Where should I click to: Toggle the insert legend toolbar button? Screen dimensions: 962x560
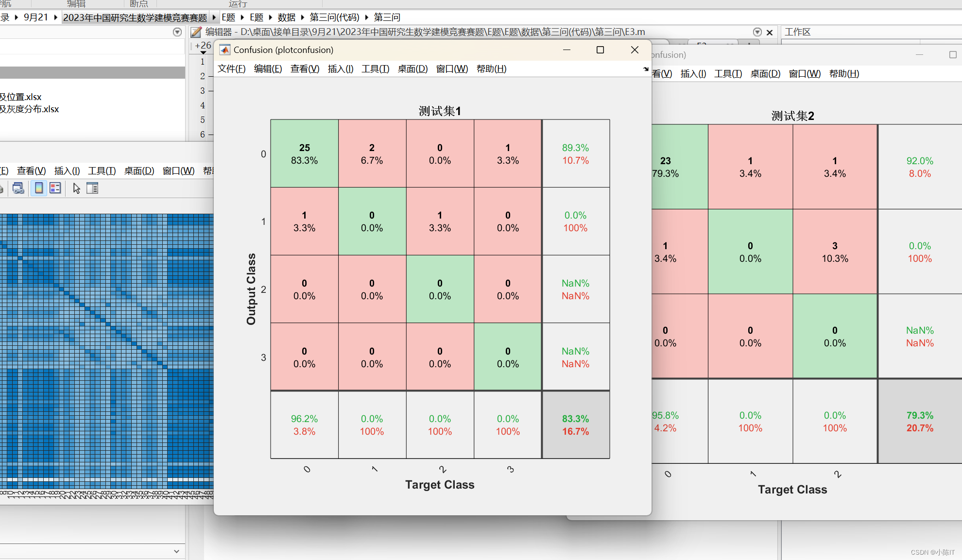tap(55, 188)
